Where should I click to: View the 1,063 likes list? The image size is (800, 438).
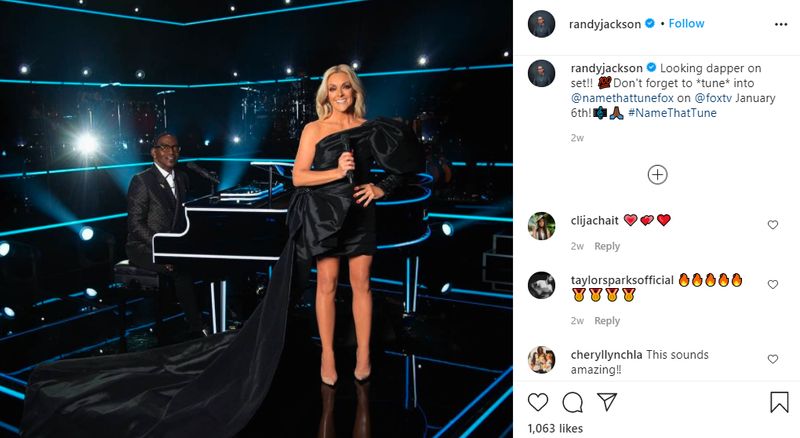[x=555, y=428]
